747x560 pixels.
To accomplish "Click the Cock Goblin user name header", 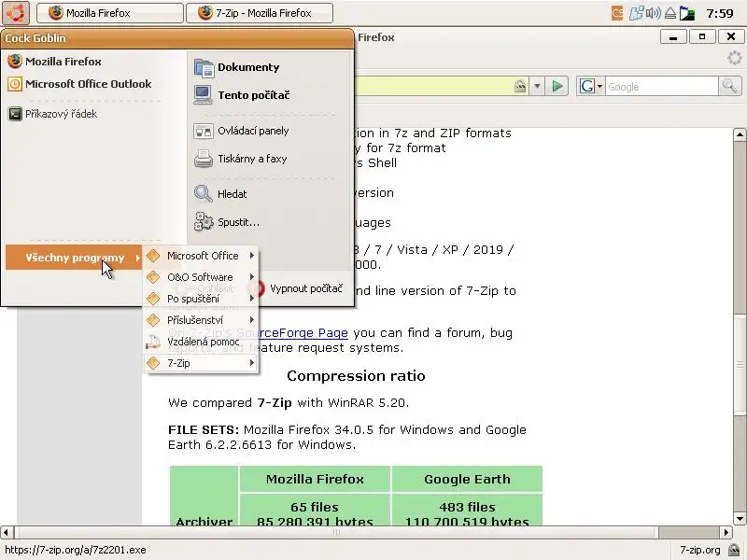I will click(x=35, y=38).
